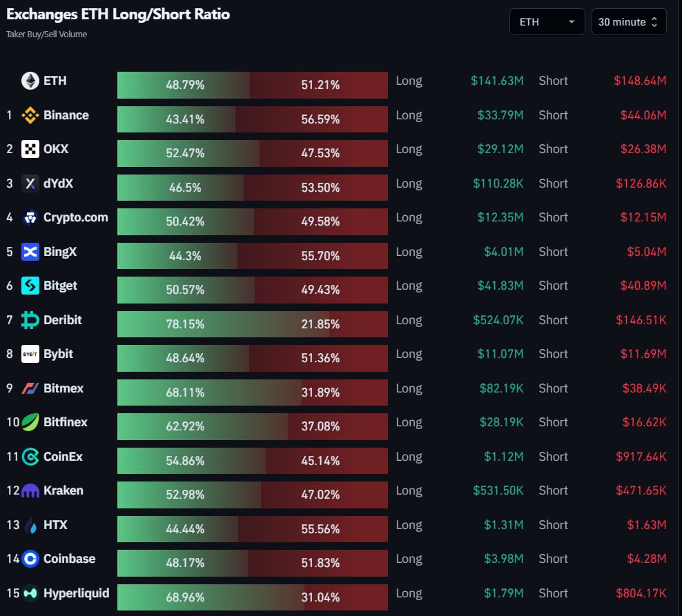The height and width of the screenshot is (616, 682).
Task: Click Bybit short value $11.69M
Action: pyautogui.click(x=643, y=354)
